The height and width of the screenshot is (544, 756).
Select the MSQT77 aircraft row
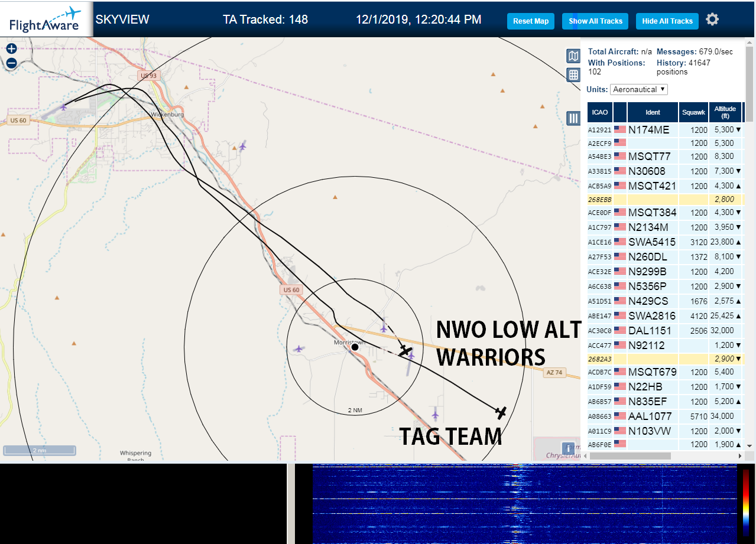click(665, 157)
